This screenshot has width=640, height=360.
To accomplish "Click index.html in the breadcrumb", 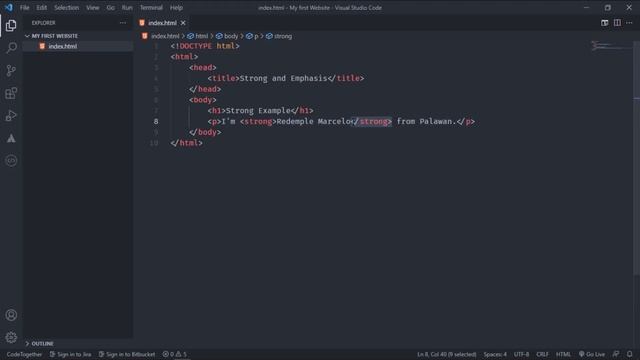I will click(x=165, y=36).
